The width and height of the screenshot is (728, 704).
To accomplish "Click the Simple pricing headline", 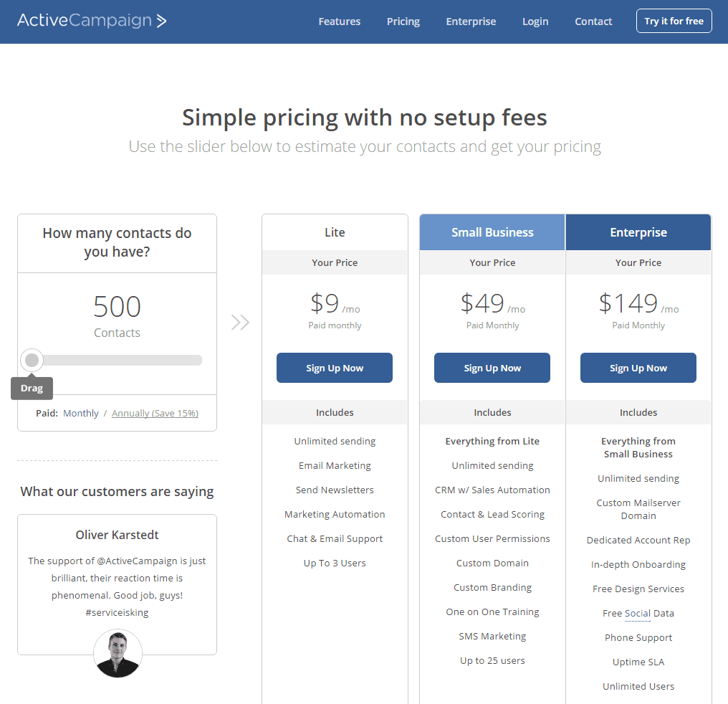I will coord(365,118).
